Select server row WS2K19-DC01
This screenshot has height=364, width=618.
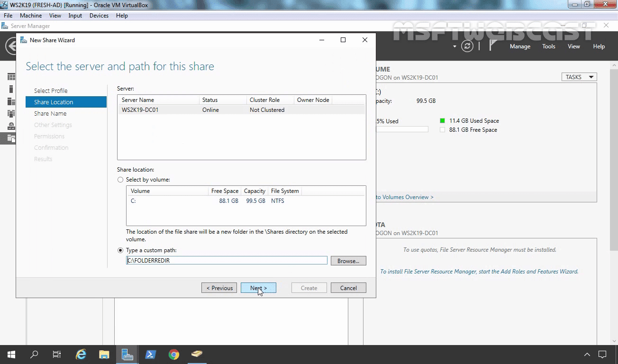241,110
